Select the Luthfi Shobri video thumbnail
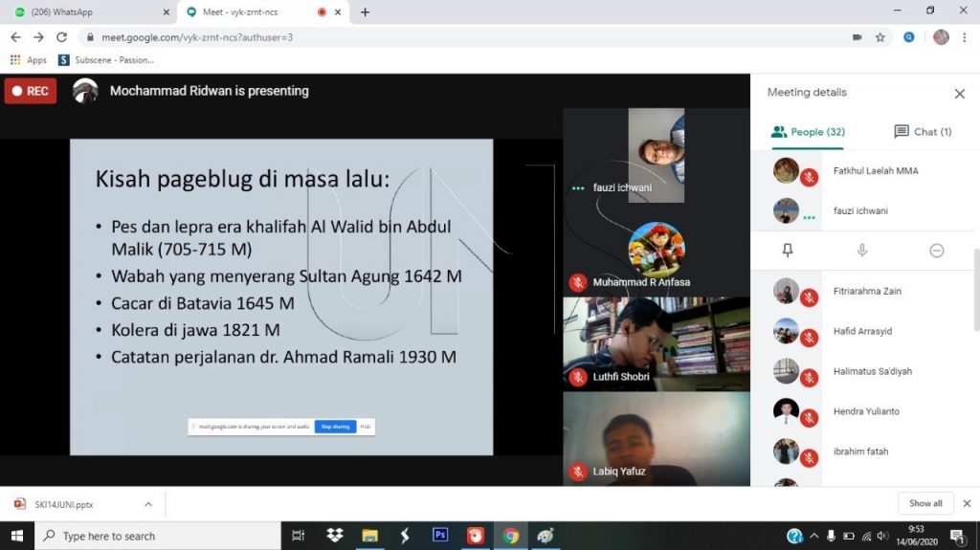 click(x=657, y=343)
